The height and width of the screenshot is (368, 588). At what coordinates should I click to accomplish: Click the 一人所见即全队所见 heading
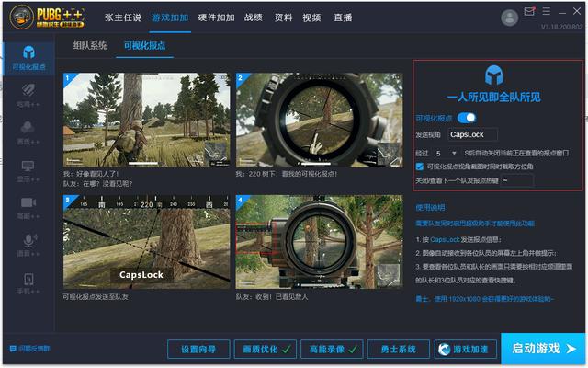[x=493, y=98]
